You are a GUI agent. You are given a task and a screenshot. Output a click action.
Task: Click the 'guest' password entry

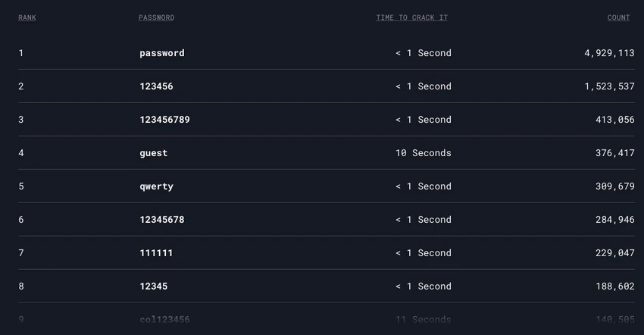point(154,153)
